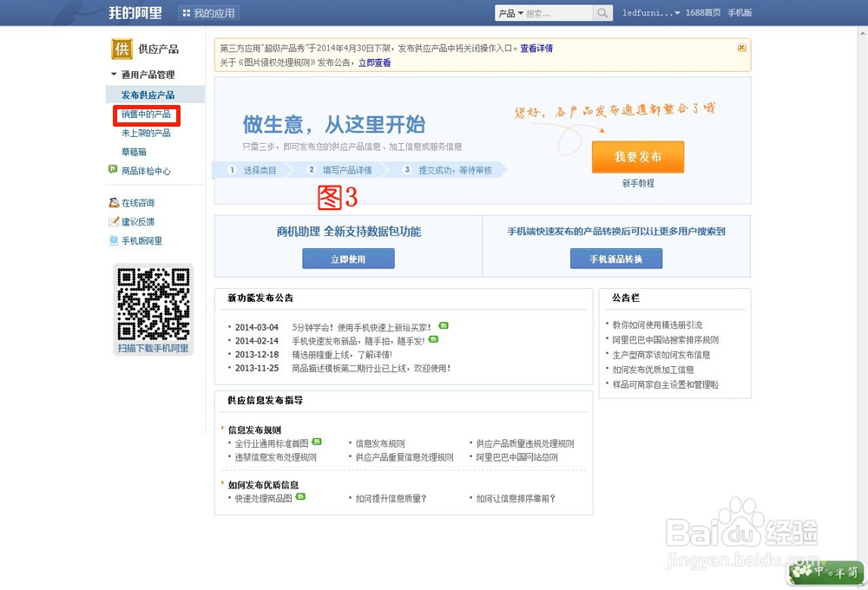Open 商品描述模板第二期 announcement

tap(371, 368)
